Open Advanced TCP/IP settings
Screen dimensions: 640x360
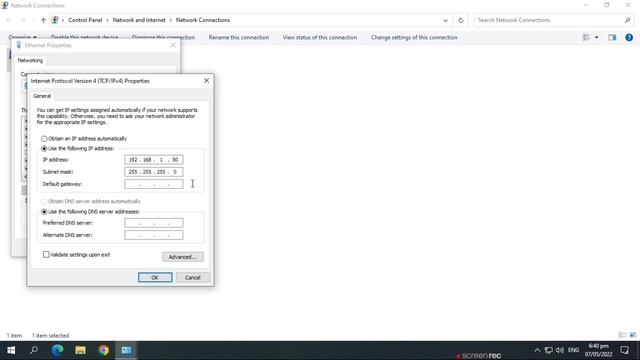coord(183,257)
